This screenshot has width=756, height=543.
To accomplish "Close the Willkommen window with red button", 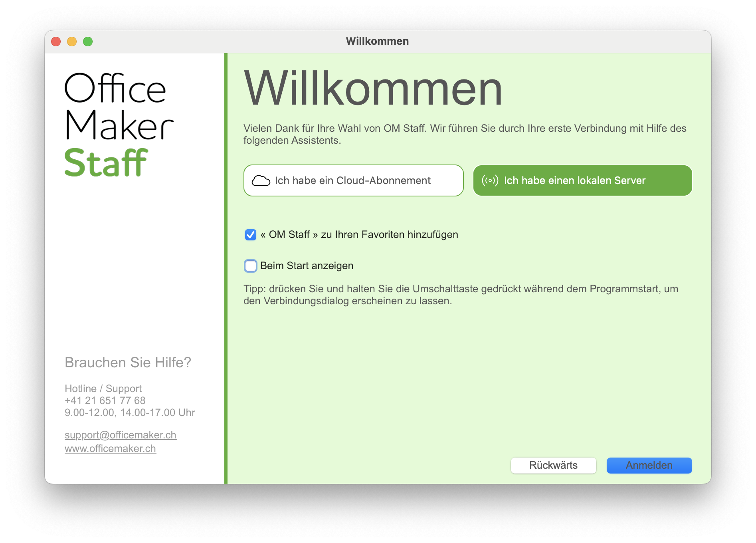I will click(56, 42).
